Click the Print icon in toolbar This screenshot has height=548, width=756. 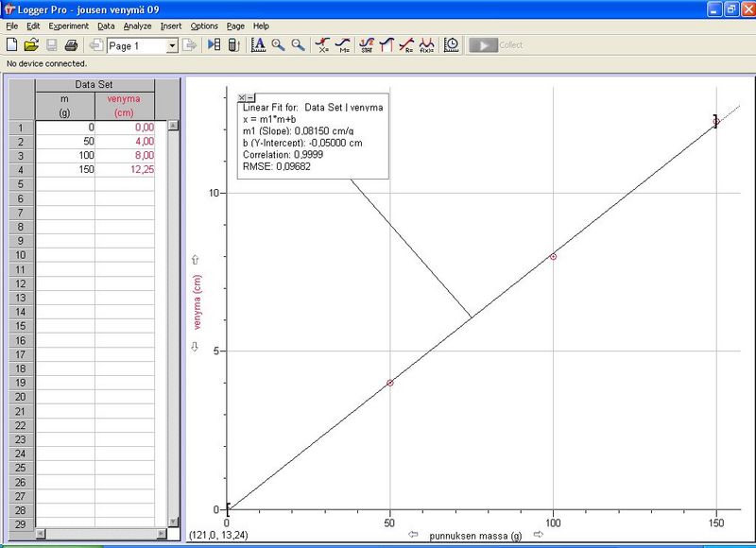tap(71, 45)
